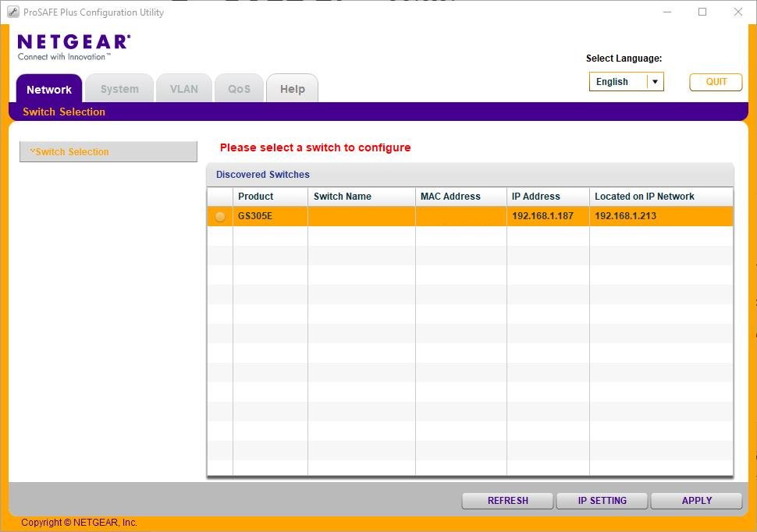Open the Select Language dropdown arrow
This screenshot has width=757, height=532.
[x=655, y=82]
